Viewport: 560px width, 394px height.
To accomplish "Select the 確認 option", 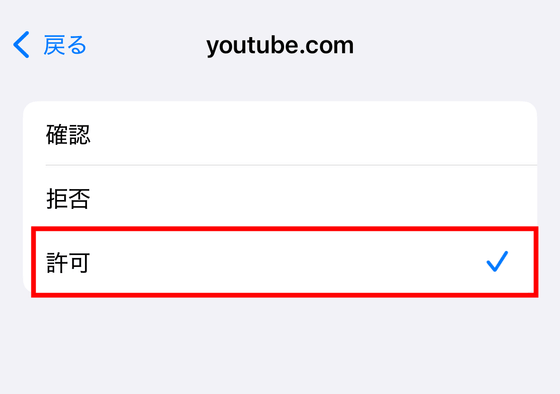I will click(x=280, y=133).
